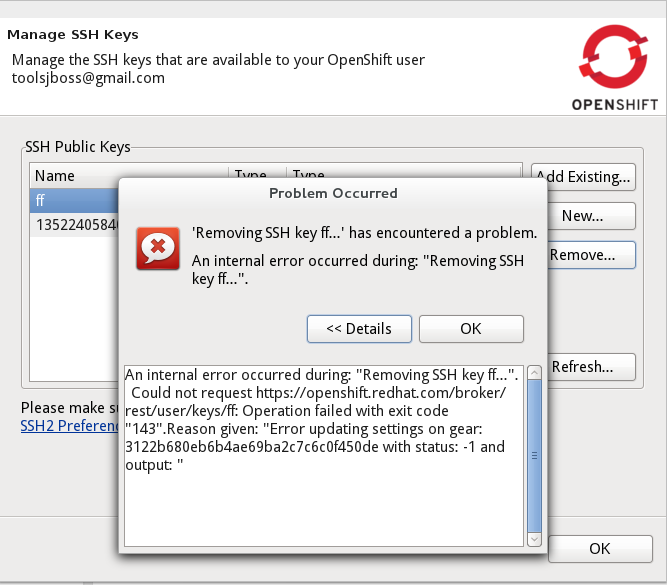Image resolution: width=667 pixels, height=585 pixels.
Task: Click the Manage SSH Keys heading
Action: click(73, 34)
